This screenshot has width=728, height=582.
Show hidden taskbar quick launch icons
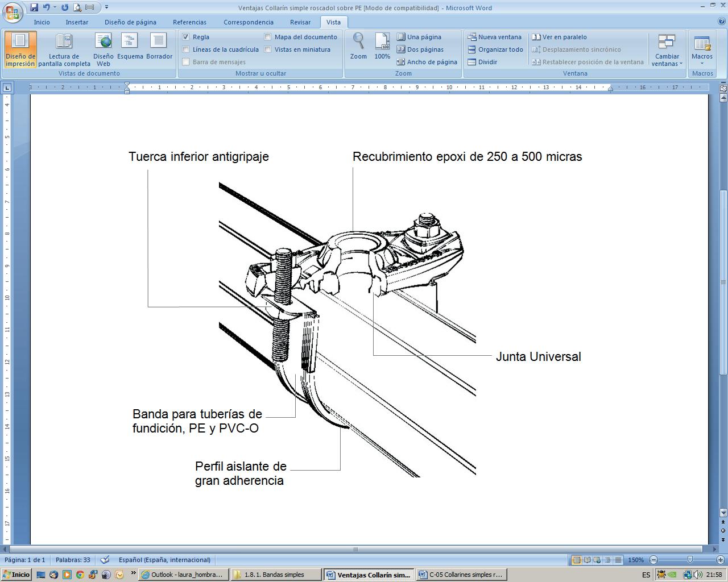click(133, 574)
